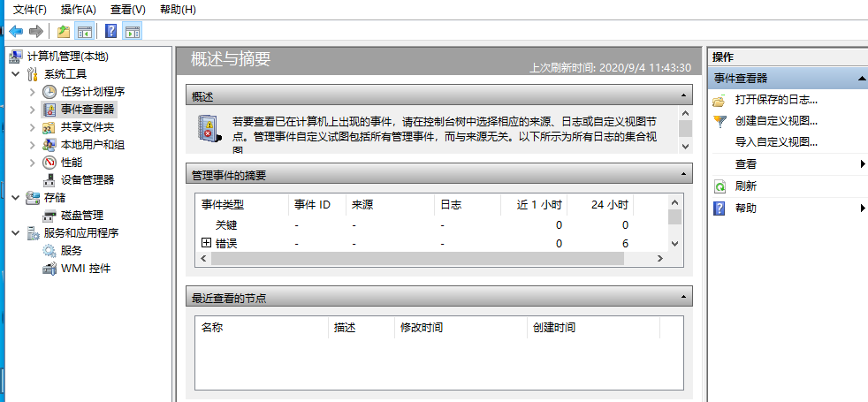Click right arrow of summary horizontal scrollbar
Screen dimensions: 868x402
point(660,258)
